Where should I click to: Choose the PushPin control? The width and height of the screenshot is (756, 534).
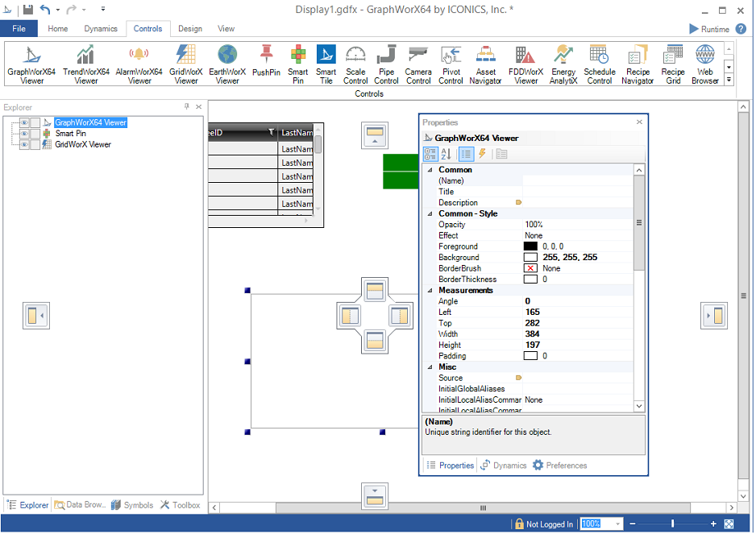[x=266, y=61]
